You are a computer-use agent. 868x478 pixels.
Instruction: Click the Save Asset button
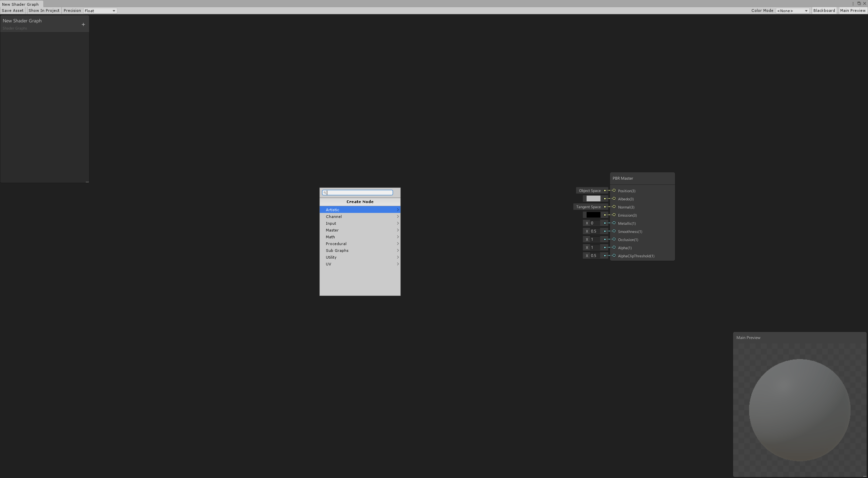tap(13, 11)
